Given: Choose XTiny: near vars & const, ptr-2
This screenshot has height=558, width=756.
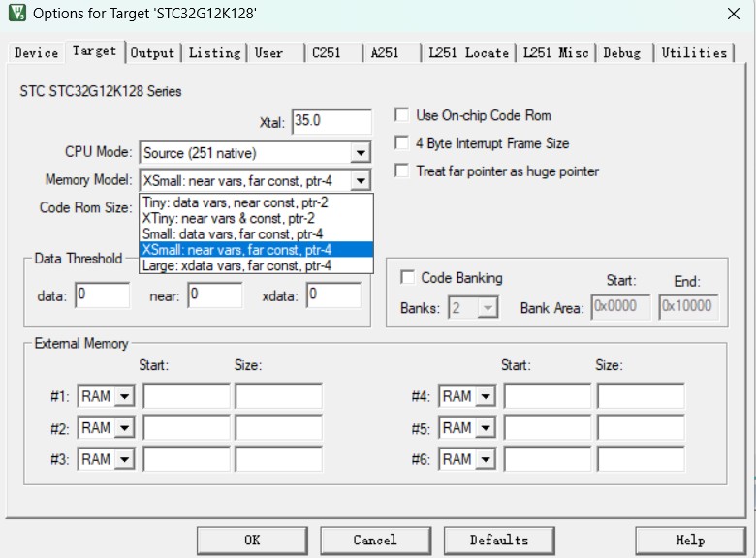Looking at the screenshot, I should click(256, 218).
